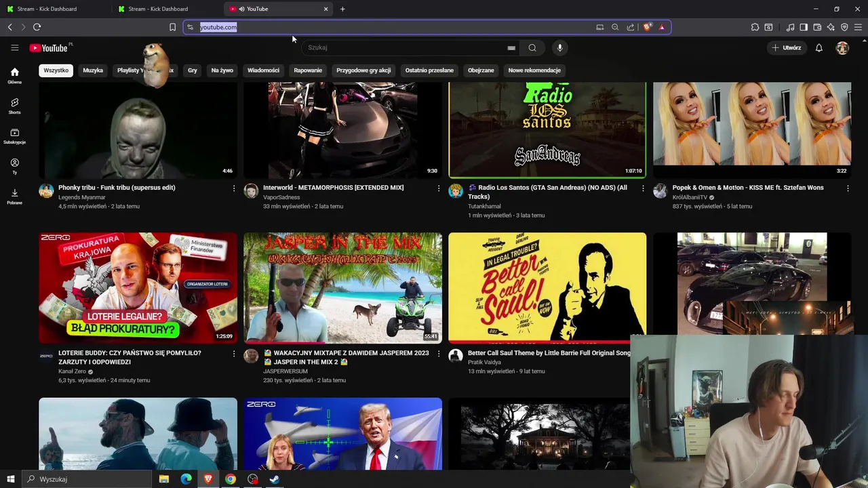The height and width of the screenshot is (488, 868).
Task: Open the music note playlist icon
Action: point(790,27)
